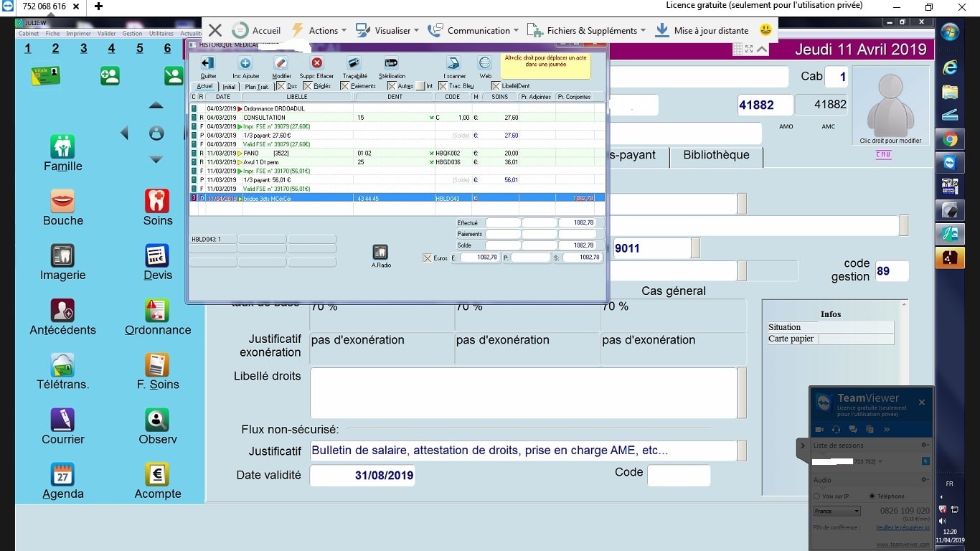Viewport: 980px width, 551px height.
Task: Uncheck the Paiements filter checkbox
Action: point(345,86)
